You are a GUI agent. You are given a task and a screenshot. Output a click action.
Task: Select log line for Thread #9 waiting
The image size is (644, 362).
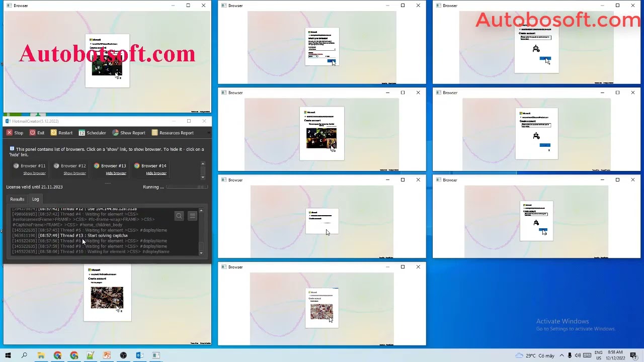point(90,246)
